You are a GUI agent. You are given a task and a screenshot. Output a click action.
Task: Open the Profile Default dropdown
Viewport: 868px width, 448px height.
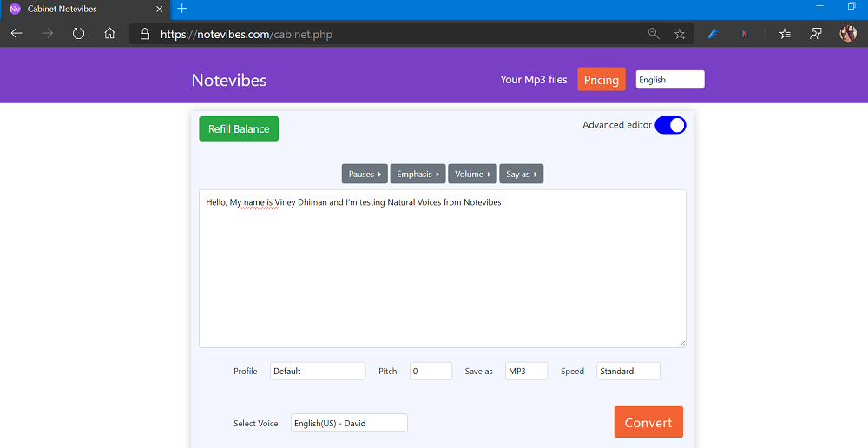(318, 371)
